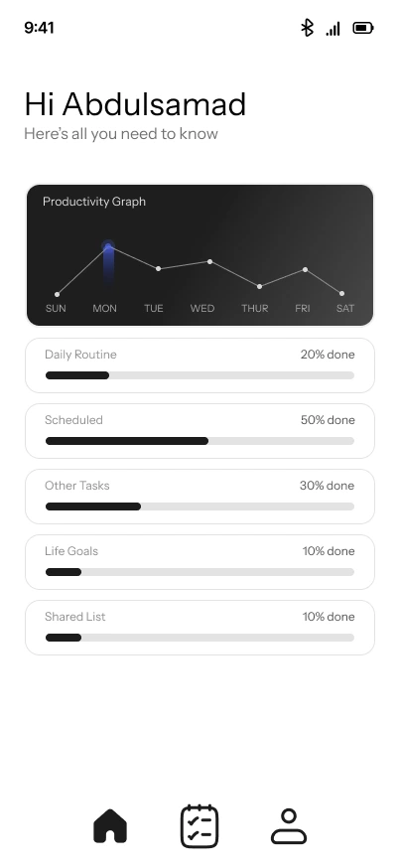Open the Daily Routine card
The width and height of the screenshot is (399, 868).
click(199, 365)
